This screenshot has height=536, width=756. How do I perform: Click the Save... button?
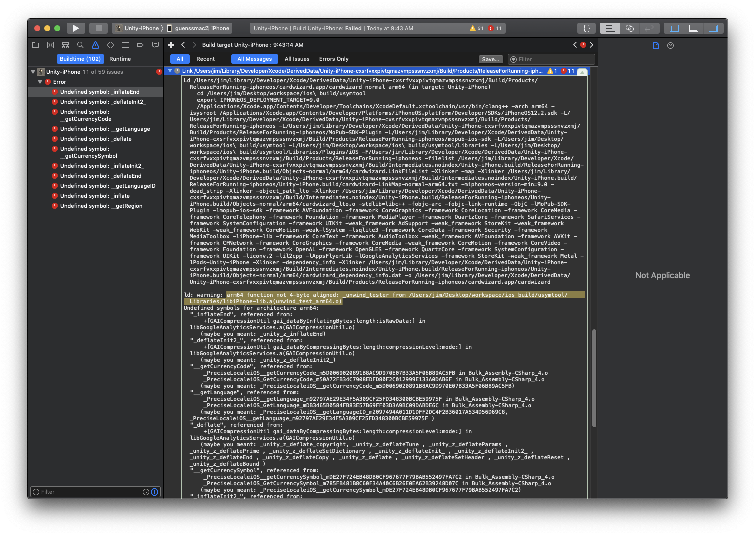490,59
